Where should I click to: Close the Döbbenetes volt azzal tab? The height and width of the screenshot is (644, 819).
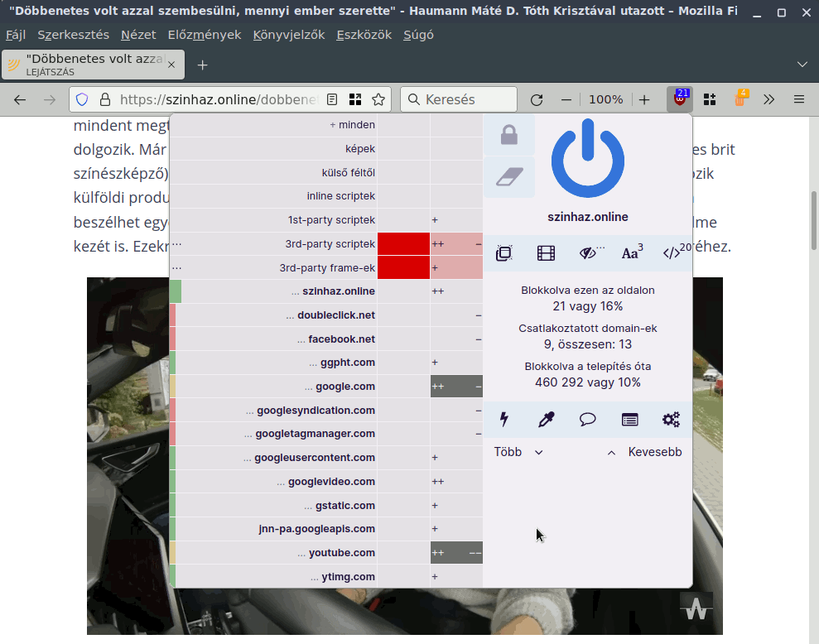tap(171, 65)
